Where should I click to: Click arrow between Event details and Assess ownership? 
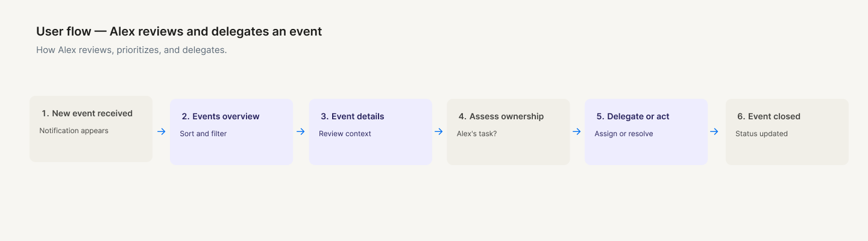pos(438,131)
